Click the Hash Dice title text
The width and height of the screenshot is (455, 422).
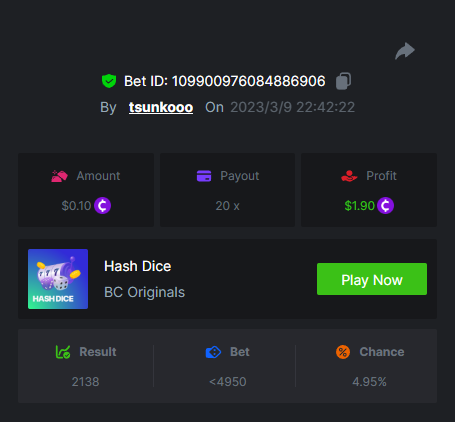(138, 266)
